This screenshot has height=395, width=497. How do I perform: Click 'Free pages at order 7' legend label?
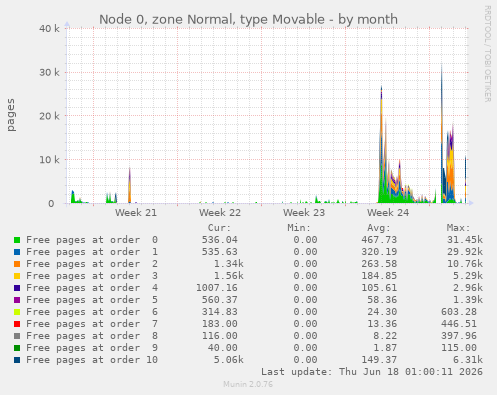pyautogui.click(x=92, y=324)
